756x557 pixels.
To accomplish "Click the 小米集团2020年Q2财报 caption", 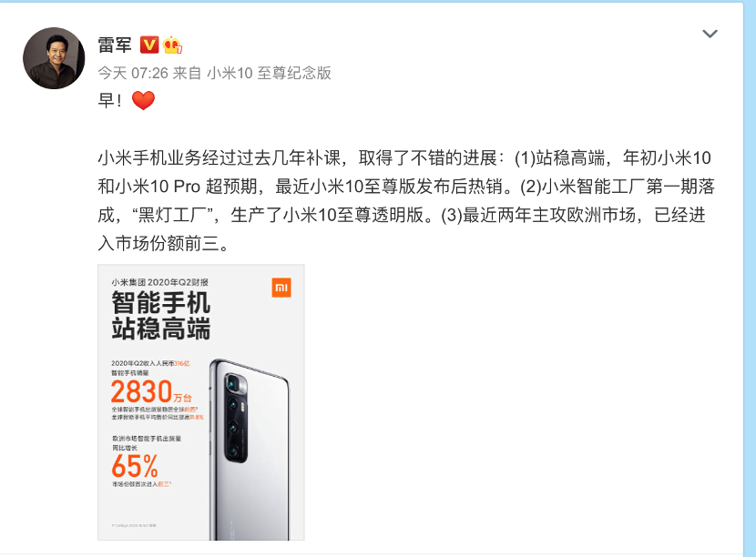I will point(160,282).
